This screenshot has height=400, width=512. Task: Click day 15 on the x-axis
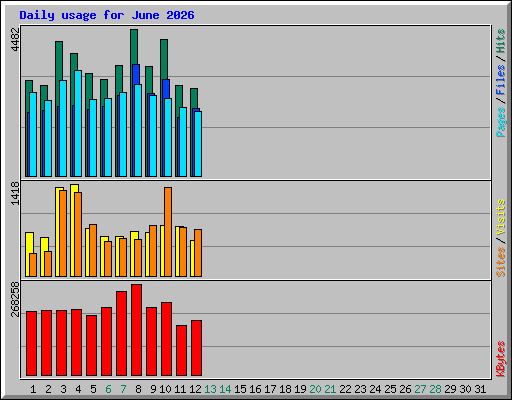pyautogui.click(x=240, y=389)
